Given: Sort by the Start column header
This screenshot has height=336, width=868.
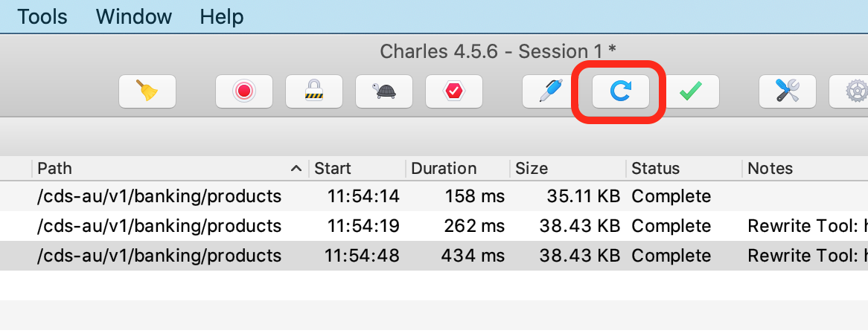Looking at the screenshot, I should tap(333, 169).
